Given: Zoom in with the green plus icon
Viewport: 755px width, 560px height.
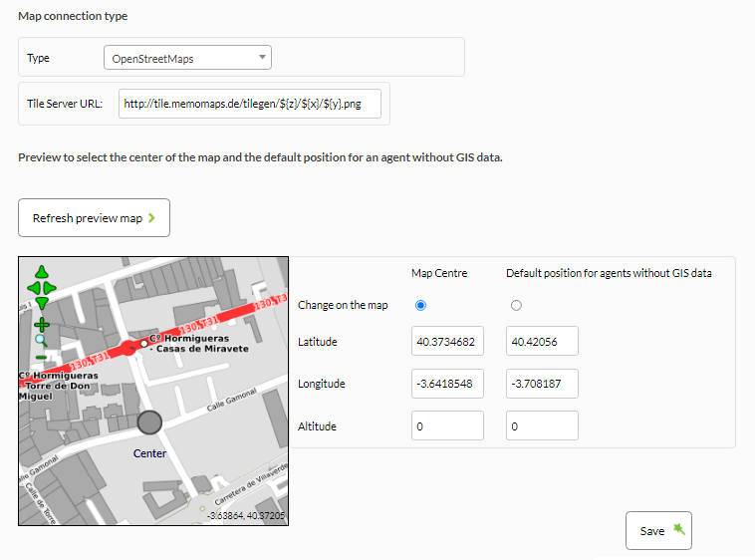Looking at the screenshot, I should point(42,325).
